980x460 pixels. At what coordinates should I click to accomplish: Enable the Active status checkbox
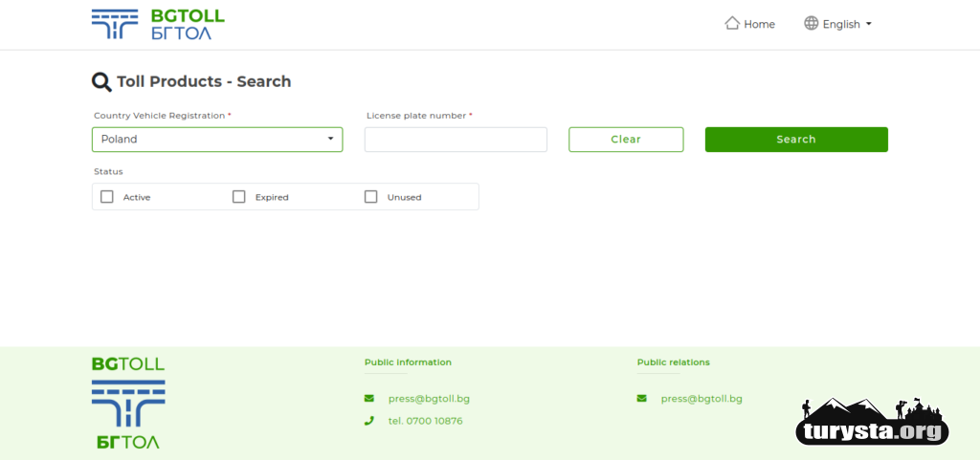click(x=107, y=197)
